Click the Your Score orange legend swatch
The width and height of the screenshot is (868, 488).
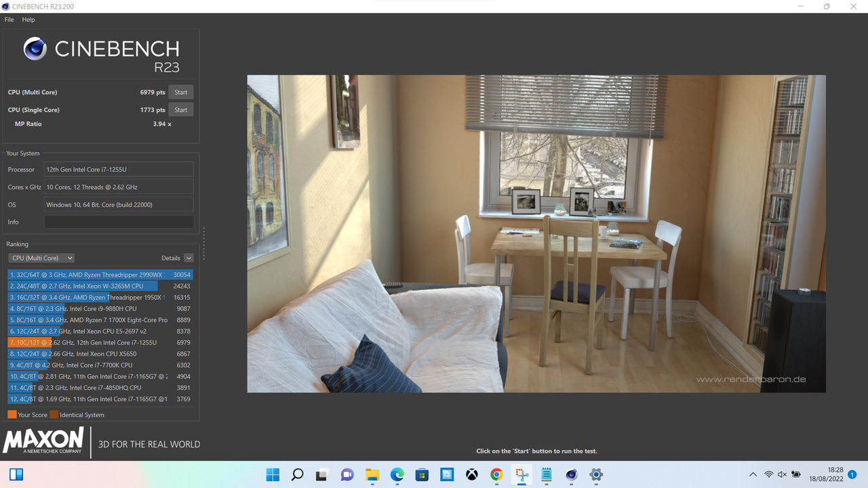tap(12, 415)
